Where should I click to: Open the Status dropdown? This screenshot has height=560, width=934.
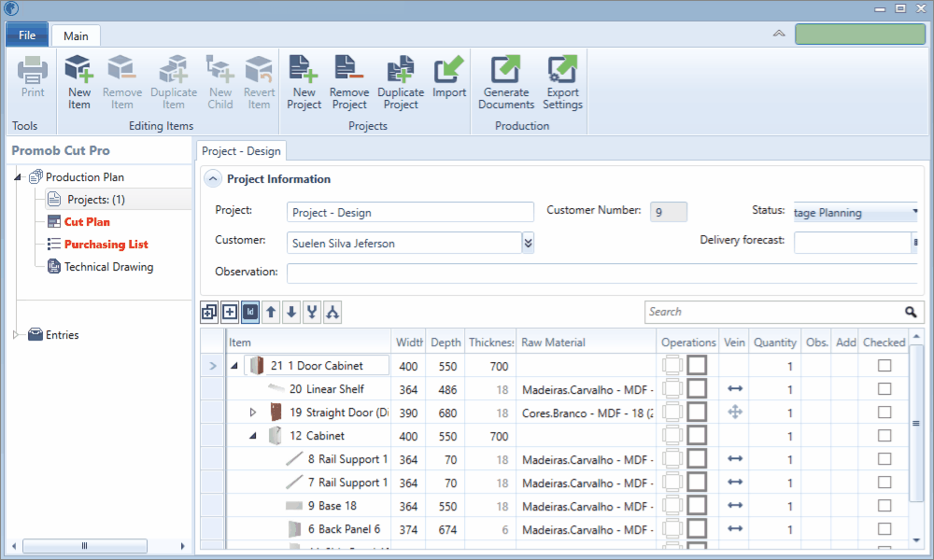point(914,212)
